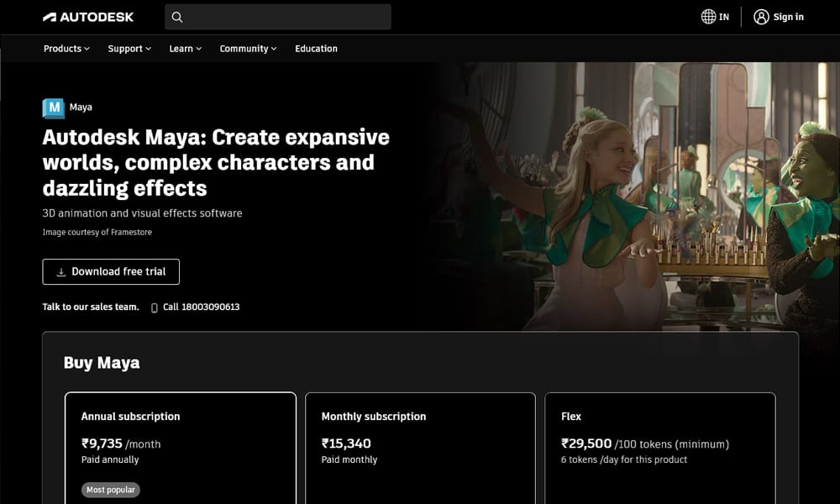Viewport: 840px width, 504px height.
Task: Click the globe region icon
Action: coord(708,17)
